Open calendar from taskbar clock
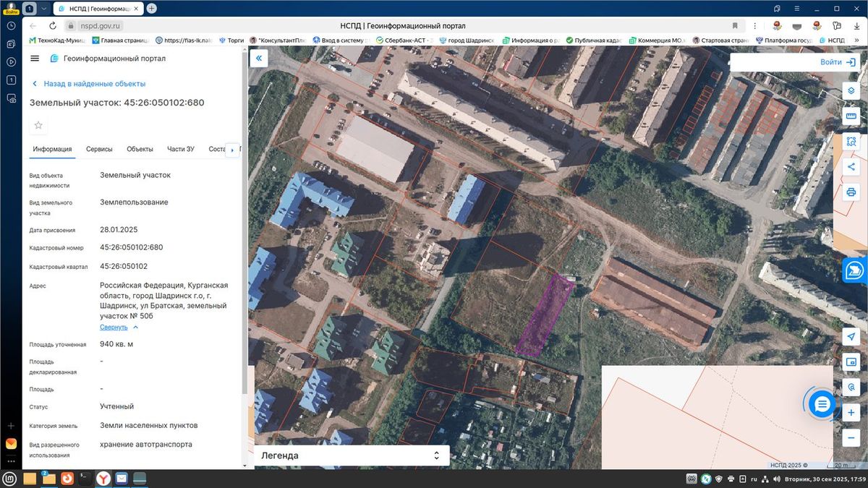The width and height of the screenshot is (868, 488). pos(825,479)
